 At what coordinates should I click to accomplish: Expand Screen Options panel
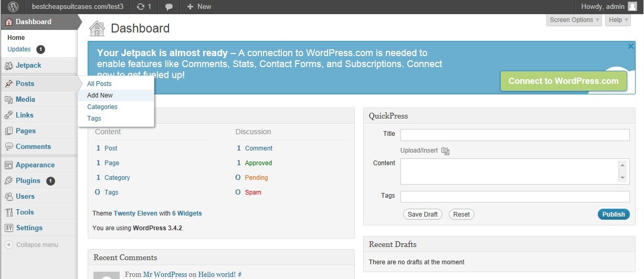574,20
